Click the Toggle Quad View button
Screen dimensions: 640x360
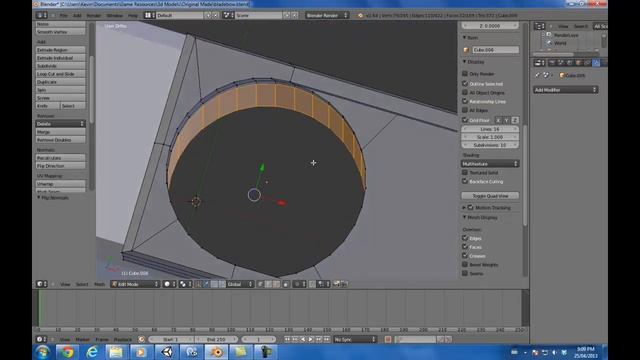tap(490, 196)
